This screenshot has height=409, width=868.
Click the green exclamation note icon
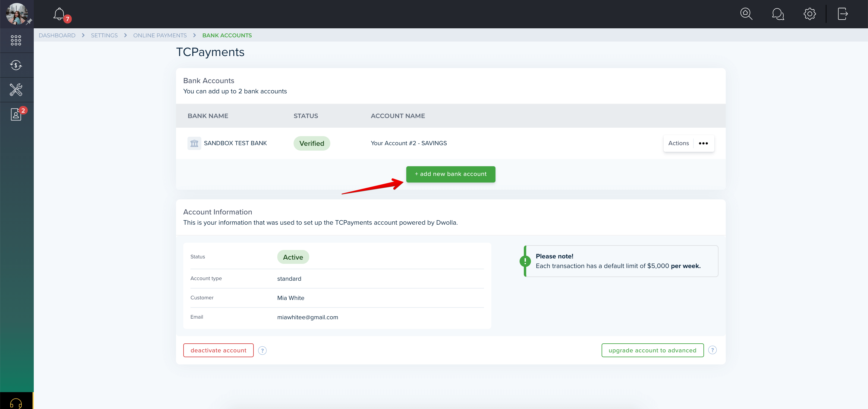[x=525, y=261]
